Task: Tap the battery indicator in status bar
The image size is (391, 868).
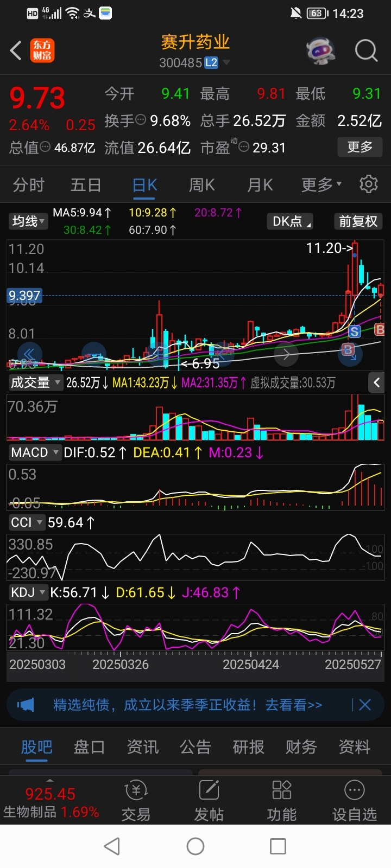Action: (318, 14)
